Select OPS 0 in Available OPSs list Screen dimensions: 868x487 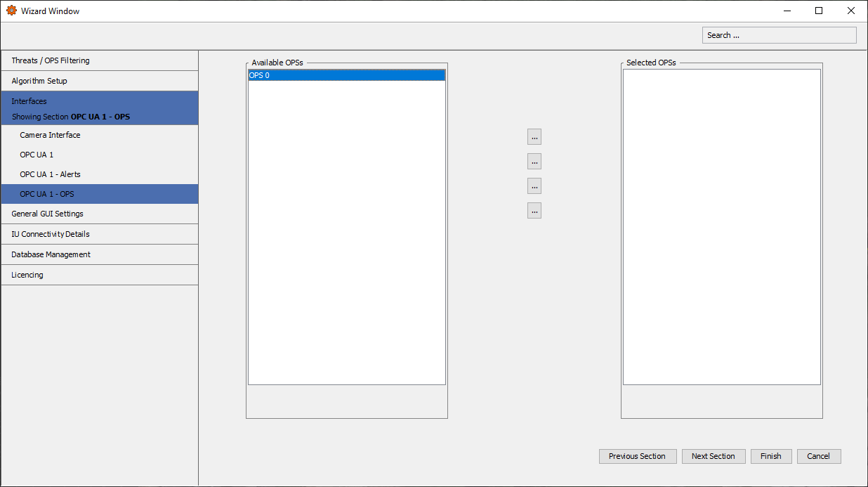tap(346, 75)
